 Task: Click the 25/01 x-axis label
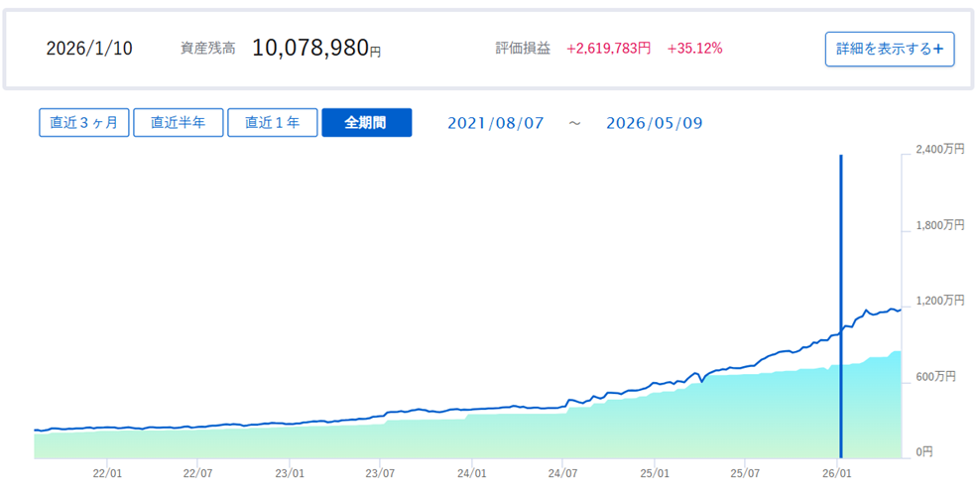tap(655, 473)
